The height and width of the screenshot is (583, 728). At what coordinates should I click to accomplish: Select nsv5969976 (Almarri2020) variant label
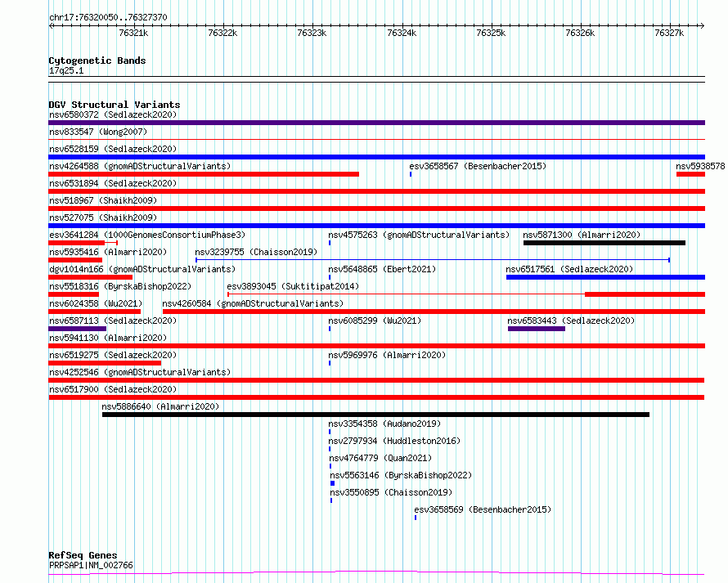[387, 355]
